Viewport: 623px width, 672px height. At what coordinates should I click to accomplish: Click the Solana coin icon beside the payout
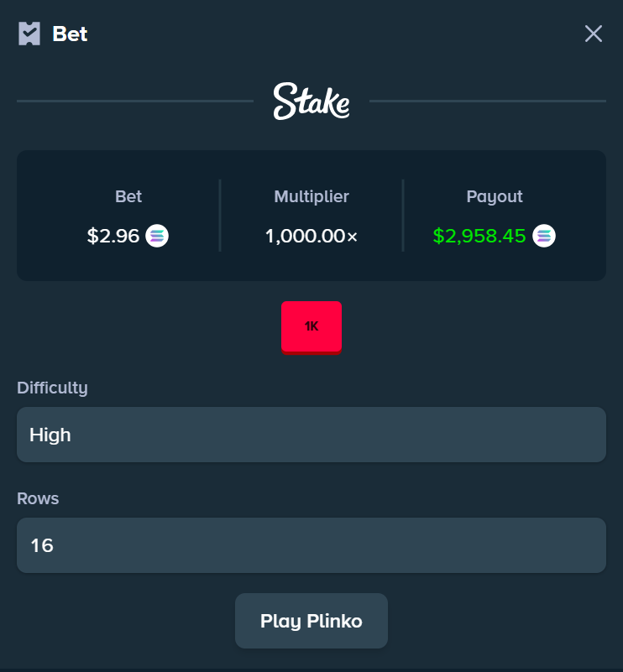tap(544, 237)
